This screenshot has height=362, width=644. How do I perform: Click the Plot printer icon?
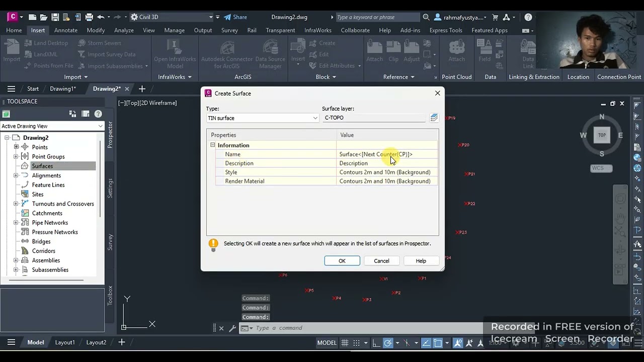pyautogui.click(x=89, y=17)
